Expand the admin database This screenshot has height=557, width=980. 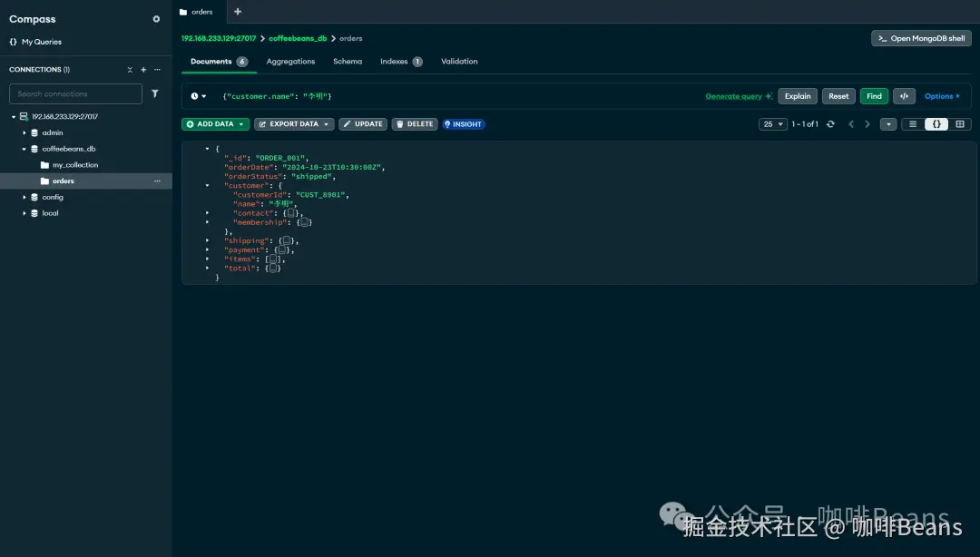coord(24,132)
